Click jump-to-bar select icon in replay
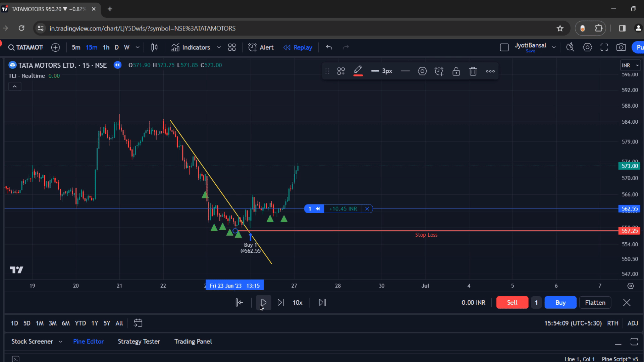 coord(239,303)
